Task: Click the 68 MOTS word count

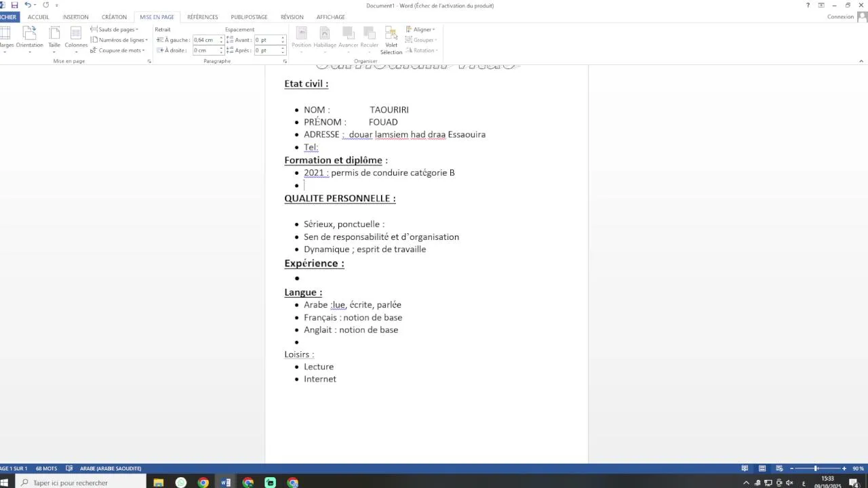Action: 47,468
